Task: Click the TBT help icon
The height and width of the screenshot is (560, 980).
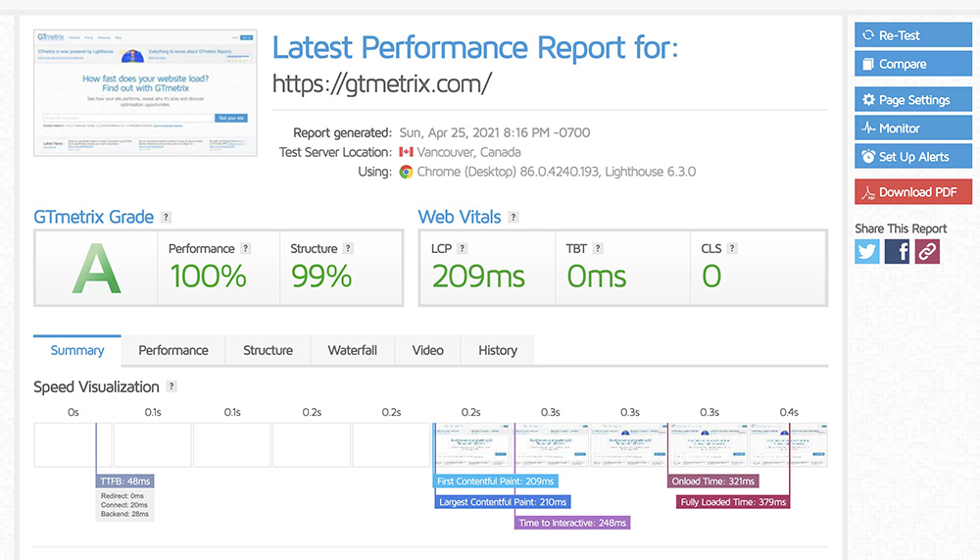Action: (598, 248)
